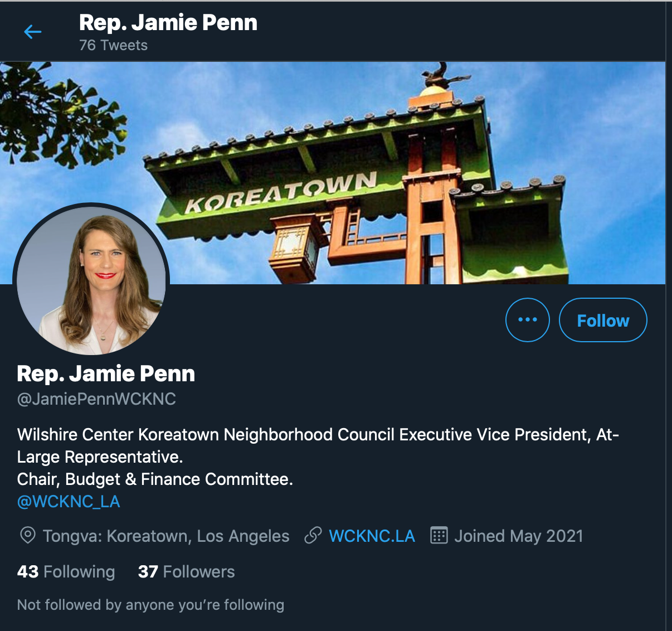Click the Rep. Jamie Penn header title
Viewport: 672px width, 631px height.
click(168, 23)
